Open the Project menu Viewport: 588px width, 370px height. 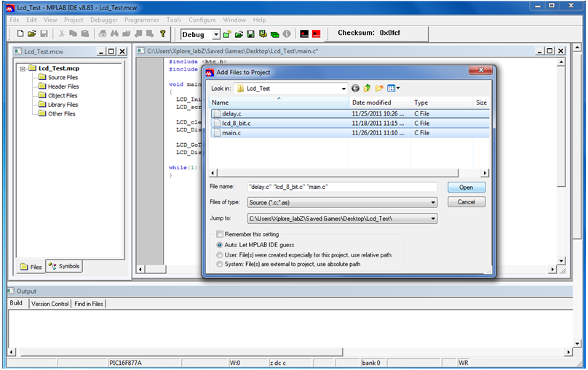[x=73, y=20]
